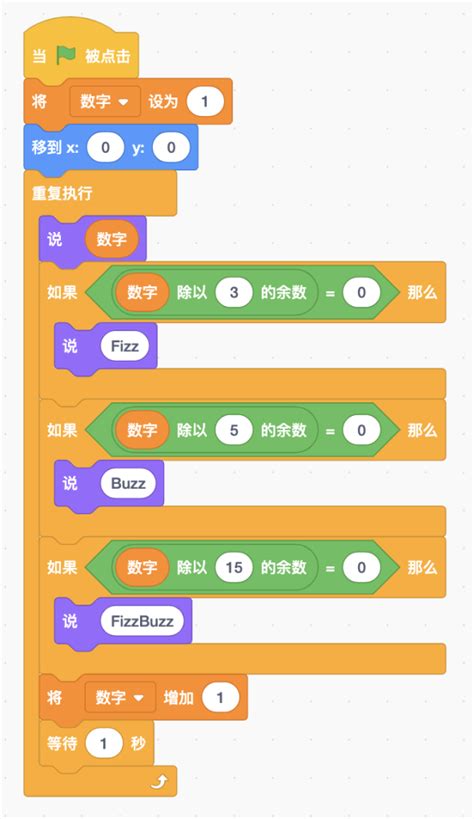
Task: Click the equals 0 field in divide-by-3 condition
Action: click(x=361, y=292)
